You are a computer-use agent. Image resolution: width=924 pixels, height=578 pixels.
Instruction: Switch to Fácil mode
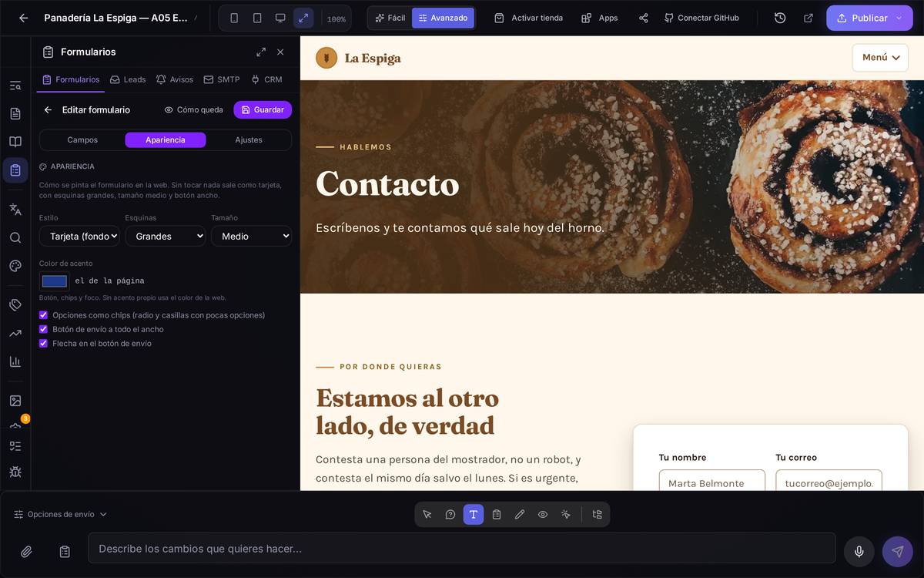[390, 18]
